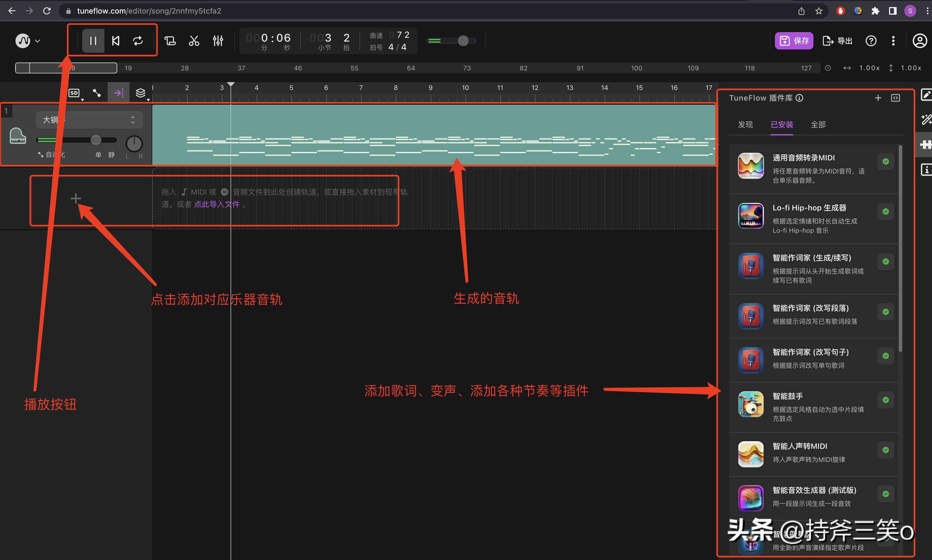Toggle mute 静 on piano track

pos(111,155)
